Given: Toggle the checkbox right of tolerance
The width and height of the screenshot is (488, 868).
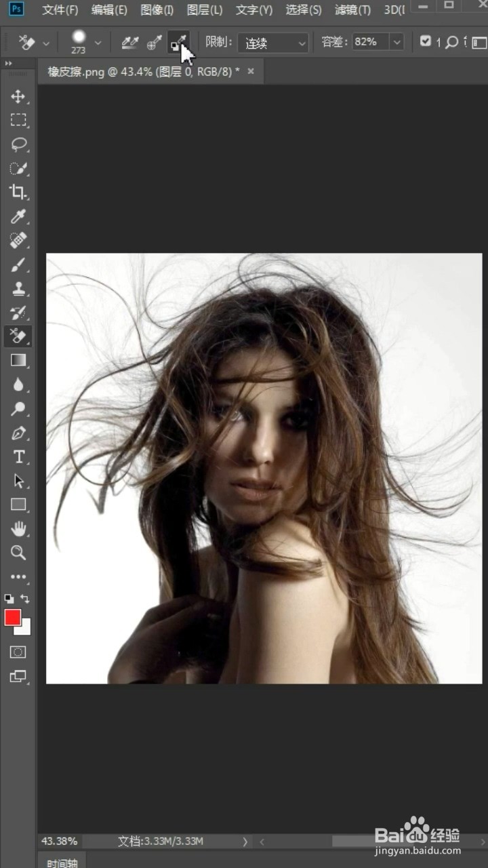Looking at the screenshot, I should point(425,42).
